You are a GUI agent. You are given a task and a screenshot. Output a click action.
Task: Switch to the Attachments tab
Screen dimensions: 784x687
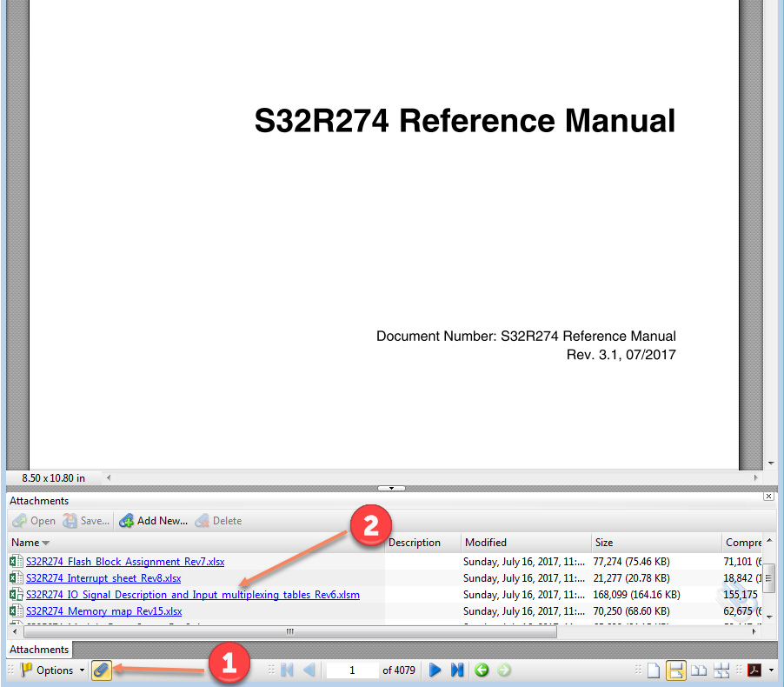(x=38, y=649)
